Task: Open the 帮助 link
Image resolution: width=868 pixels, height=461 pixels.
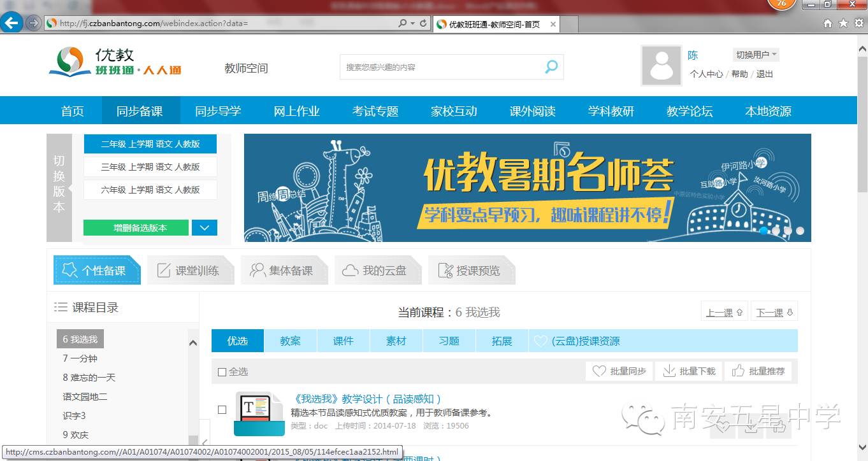Action: [739, 74]
